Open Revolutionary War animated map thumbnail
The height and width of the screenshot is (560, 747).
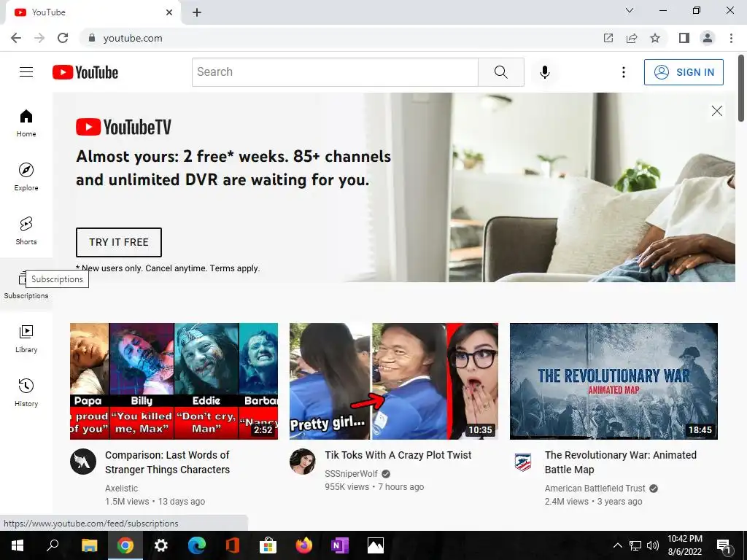tap(614, 381)
